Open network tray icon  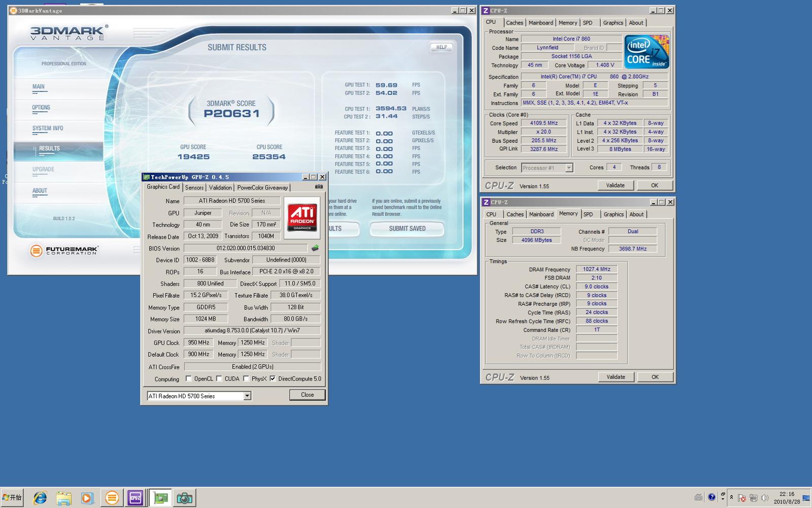click(x=753, y=498)
